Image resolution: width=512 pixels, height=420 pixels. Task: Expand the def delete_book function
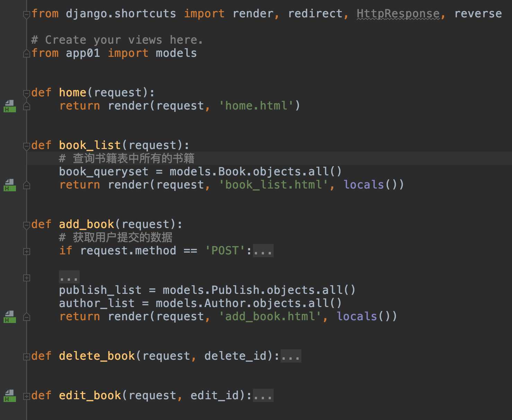[27, 357]
